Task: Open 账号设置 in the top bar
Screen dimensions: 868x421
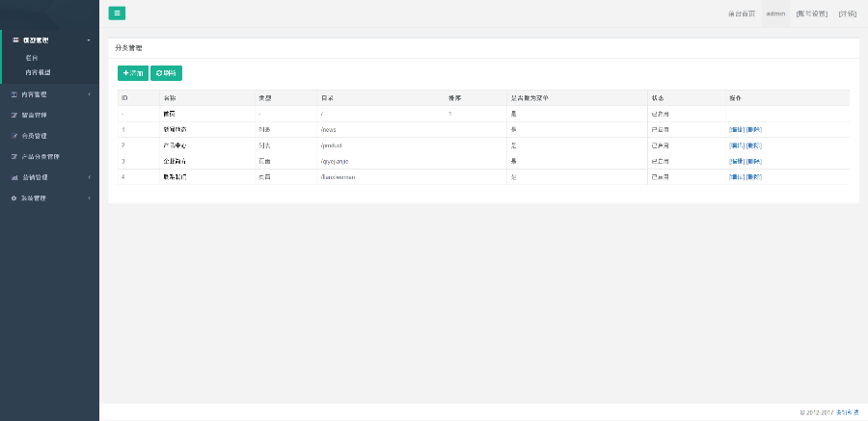Action: pos(811,13)
